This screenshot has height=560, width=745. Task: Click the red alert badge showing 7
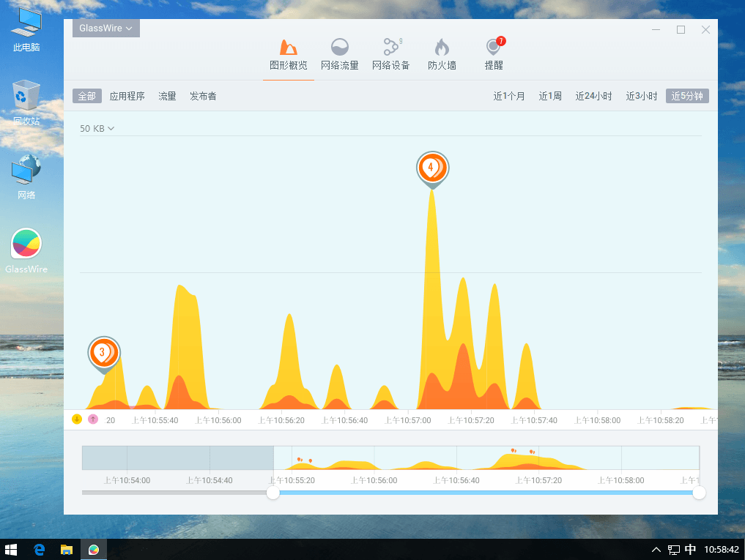pos(501,41)
